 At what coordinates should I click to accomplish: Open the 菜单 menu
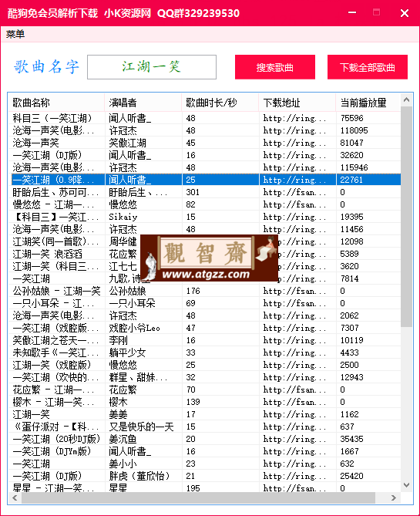click(x=15, y=34)
